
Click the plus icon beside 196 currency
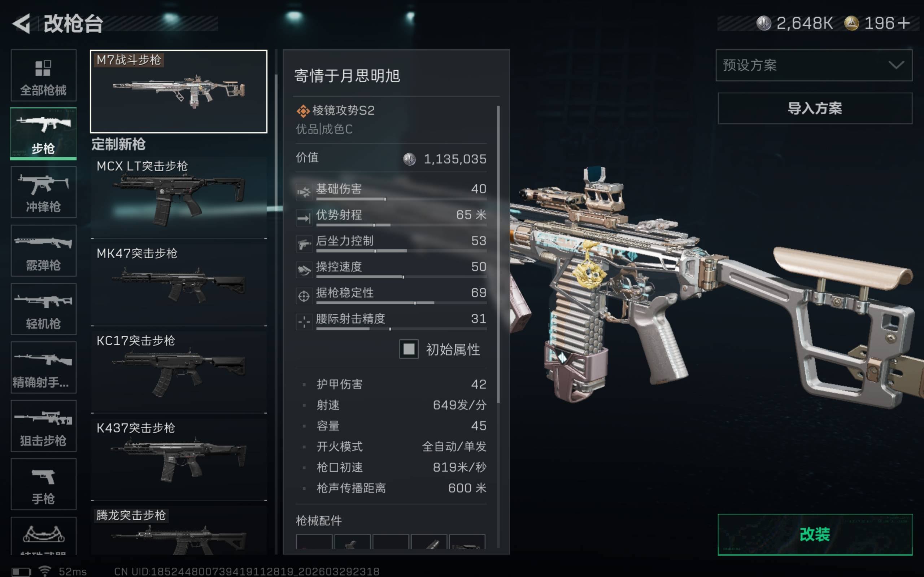[904, 23]
